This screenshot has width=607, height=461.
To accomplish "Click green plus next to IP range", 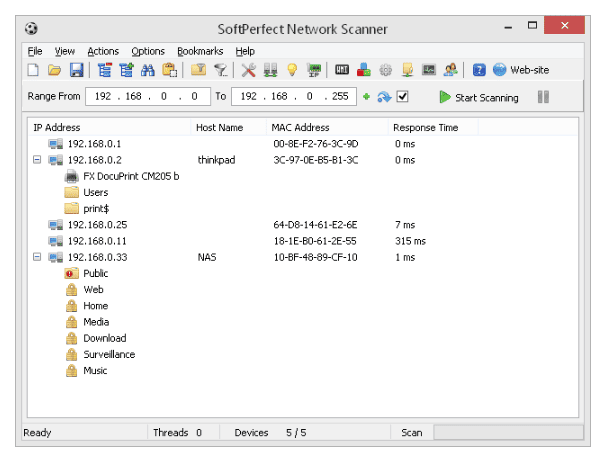I will click(366, 97).
